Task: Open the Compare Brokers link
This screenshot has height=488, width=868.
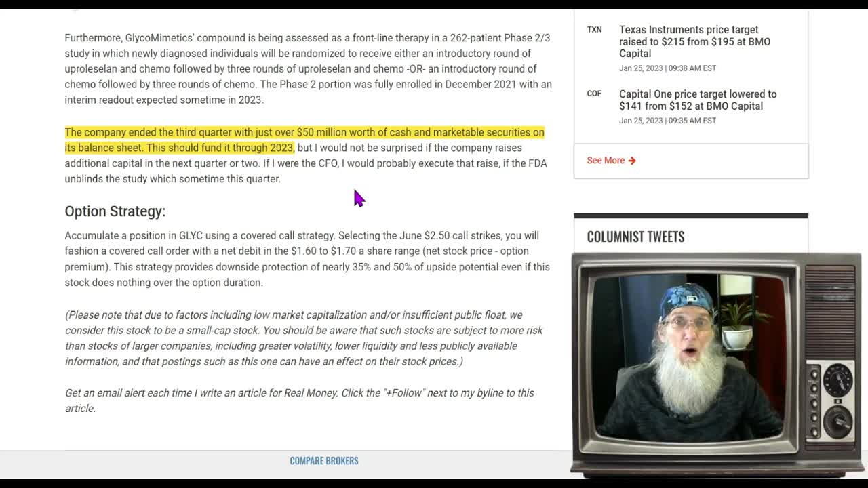Action: [324, 460]
